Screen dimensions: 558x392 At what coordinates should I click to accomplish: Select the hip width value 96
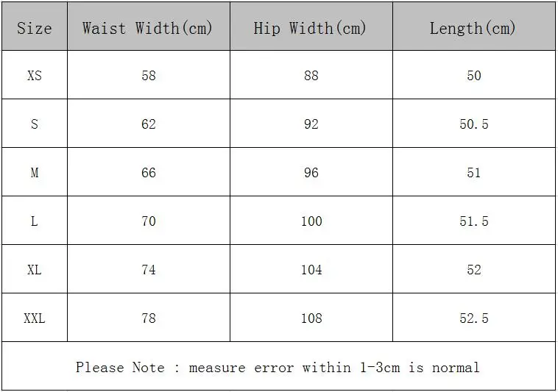pyautogui.click(x=311, y=173)
